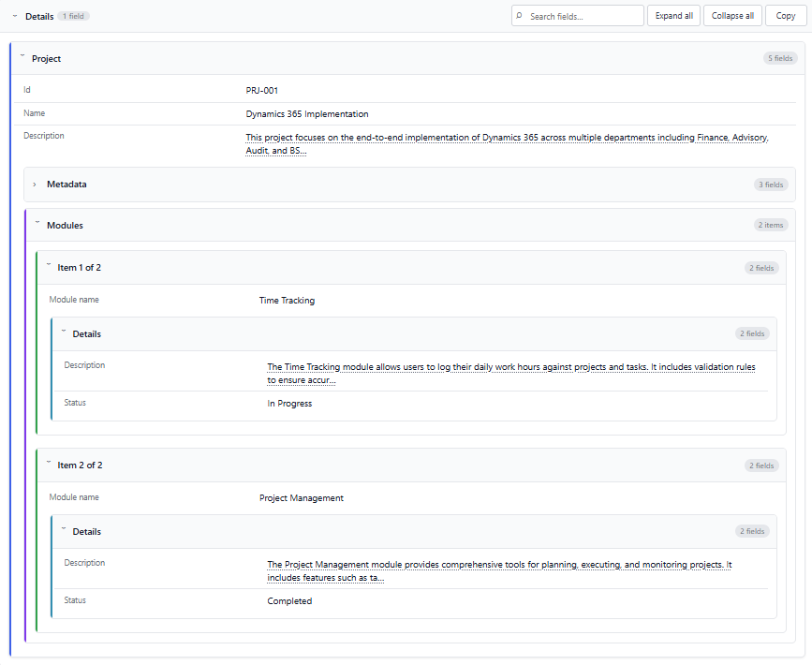Expand the truncated Time Tracking description
Screen dimensions: 812x665
(511, 374)
